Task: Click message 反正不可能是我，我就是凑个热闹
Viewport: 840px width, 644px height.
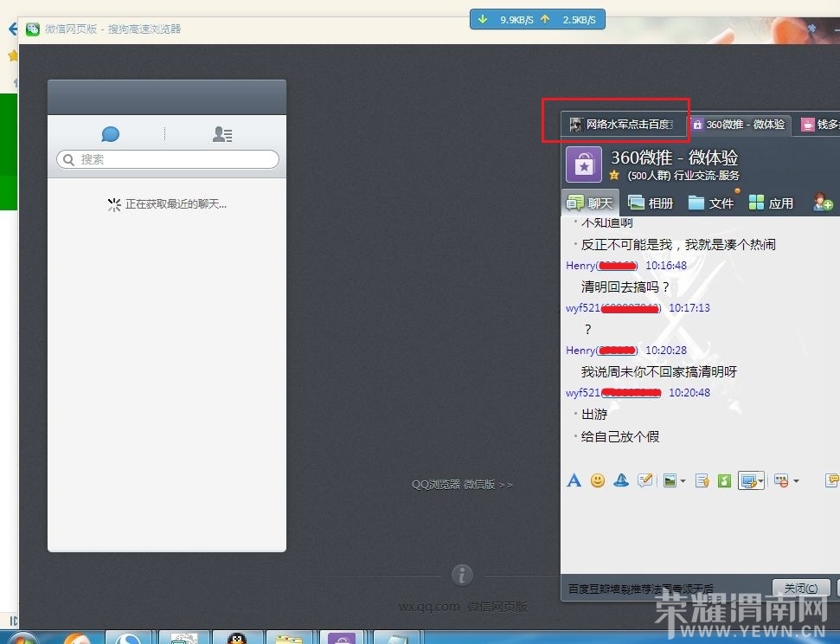Action: [x=678, y=244]
